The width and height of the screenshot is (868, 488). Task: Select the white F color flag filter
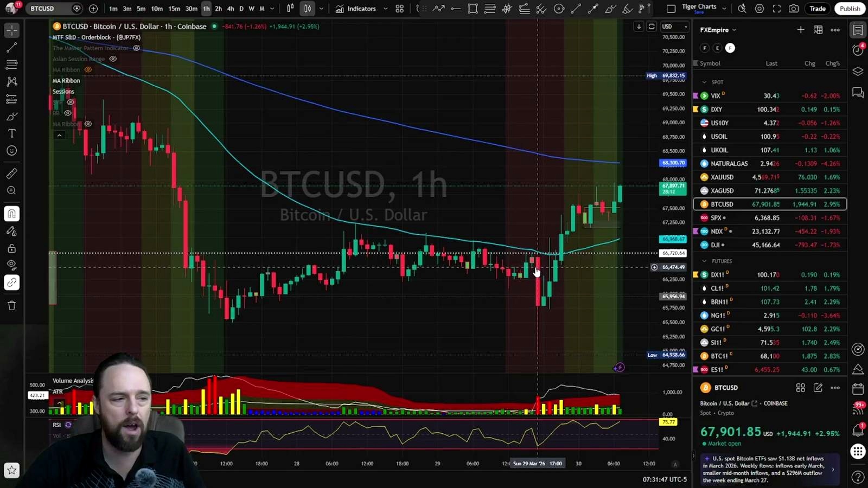pos(730,48)
